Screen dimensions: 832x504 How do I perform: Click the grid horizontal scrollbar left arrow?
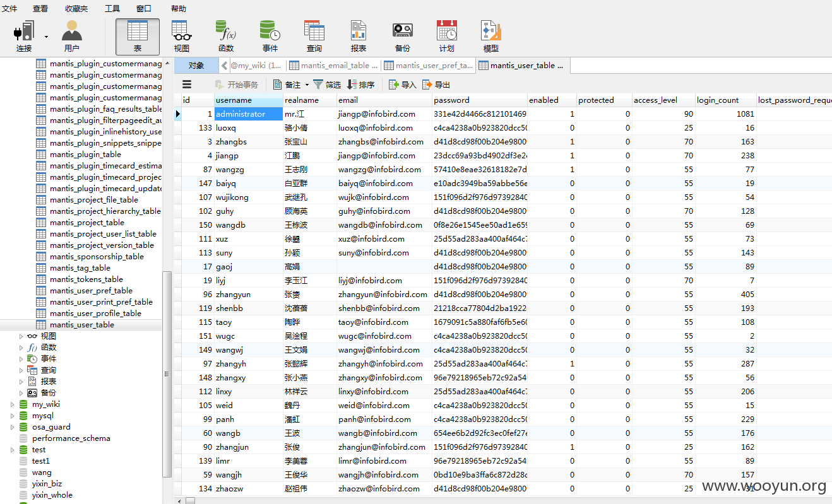[178, 500]
